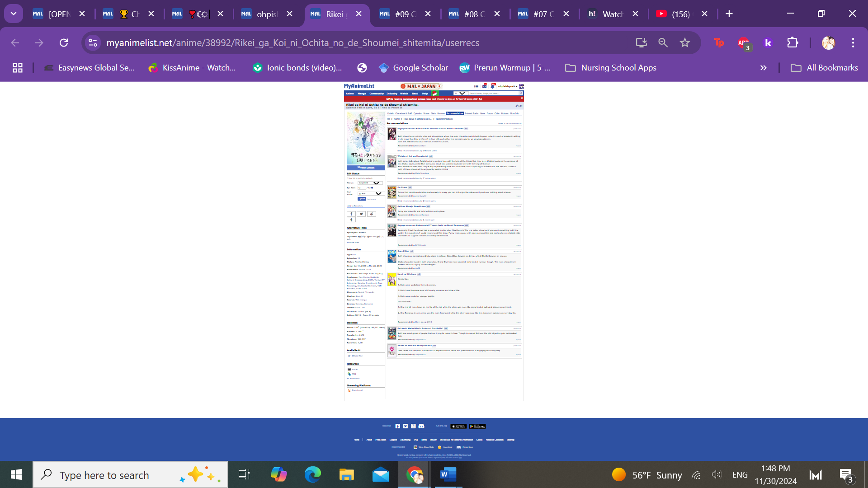Viewport: 868px width, 488px height.
Task: Switch to the #09 browser tab
Action: [405, 14]
